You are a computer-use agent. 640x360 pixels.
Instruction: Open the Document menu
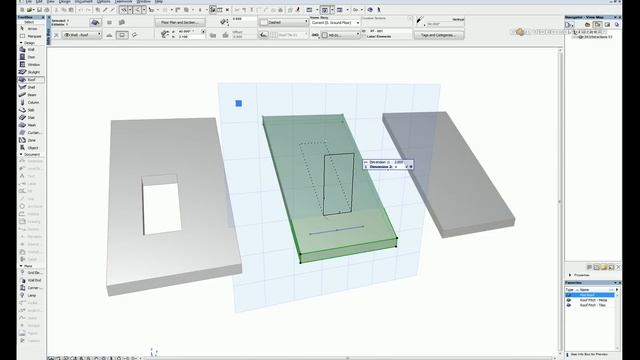pos(84,2)
